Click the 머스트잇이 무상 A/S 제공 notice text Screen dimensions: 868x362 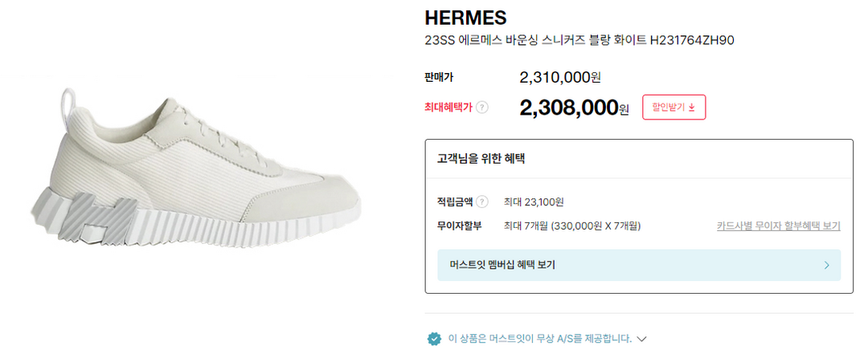(539, 339)
